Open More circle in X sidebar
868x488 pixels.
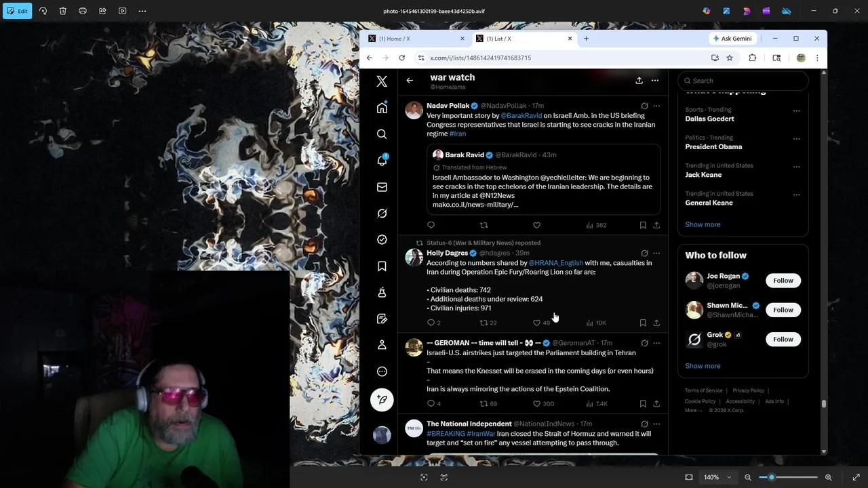[382, 371]
